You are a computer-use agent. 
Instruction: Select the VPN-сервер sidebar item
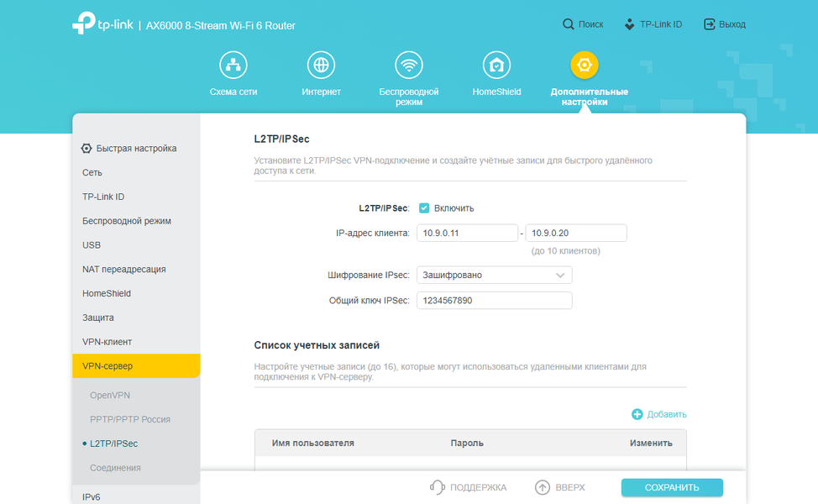pos(136,365)
